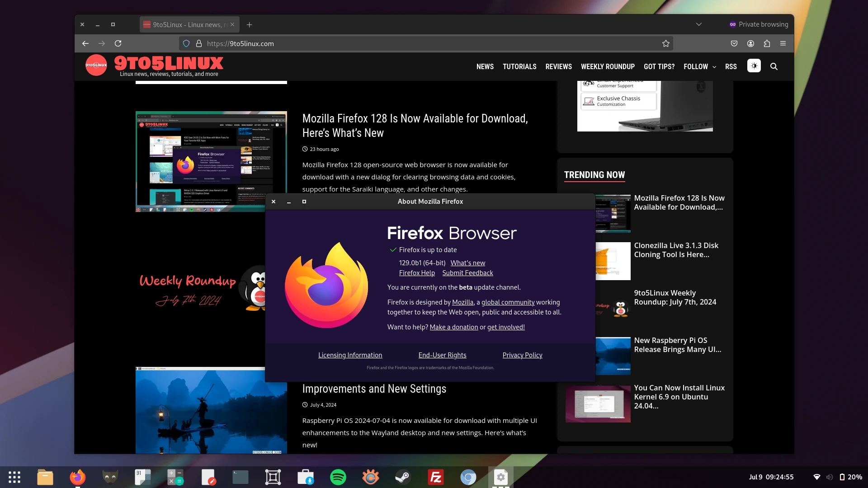Click the Firefox Bookmark Star icon
The image size is (868, 488).
coord(666,43)
